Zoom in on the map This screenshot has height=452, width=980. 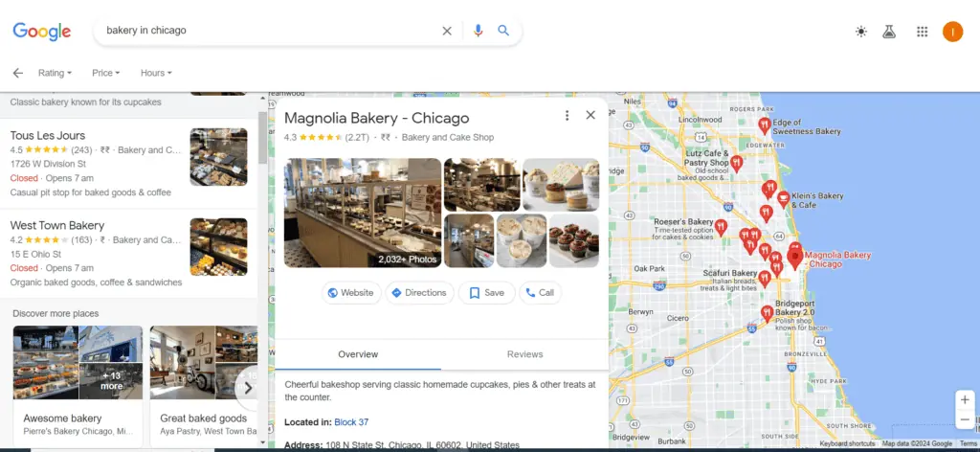965,399
